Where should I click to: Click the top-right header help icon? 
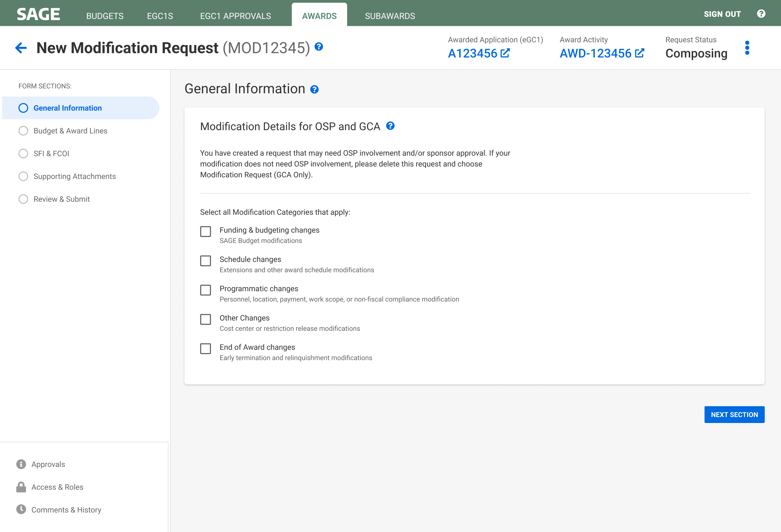(761, 14)
